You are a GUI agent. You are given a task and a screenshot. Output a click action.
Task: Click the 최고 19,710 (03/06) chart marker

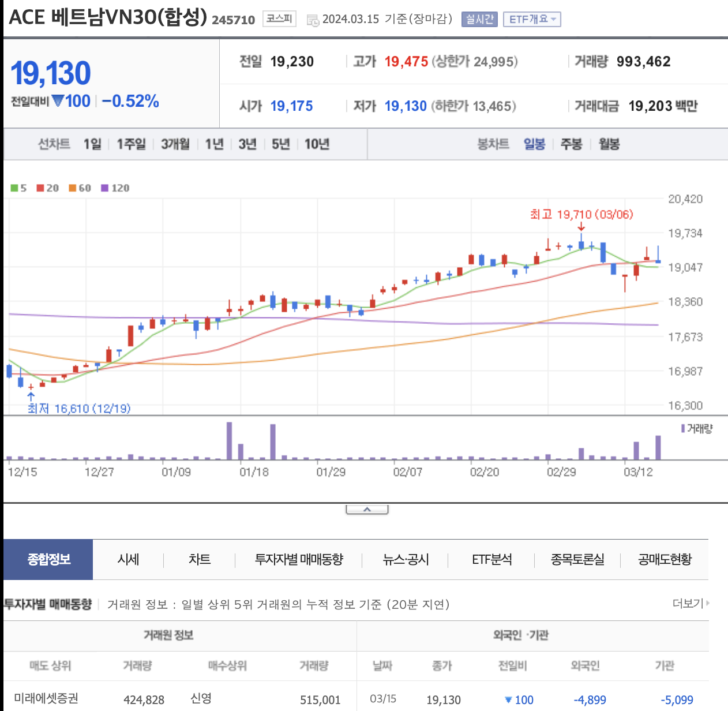tap(581, 215)
